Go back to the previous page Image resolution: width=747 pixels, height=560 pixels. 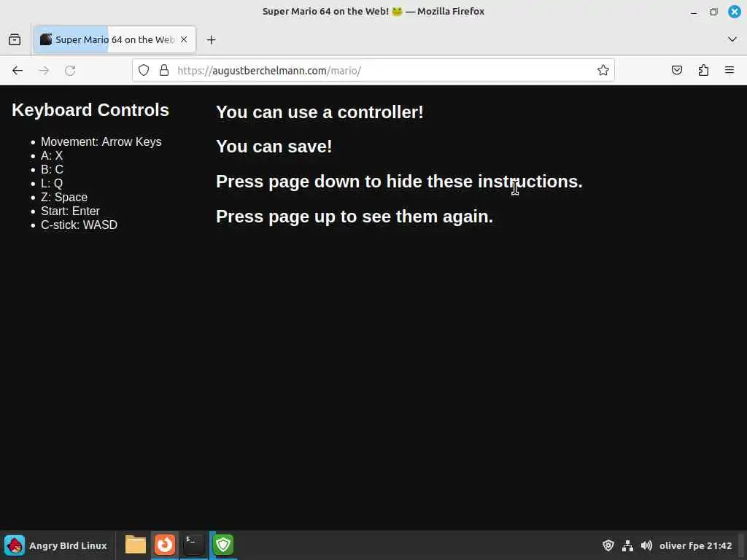(18, 71)
